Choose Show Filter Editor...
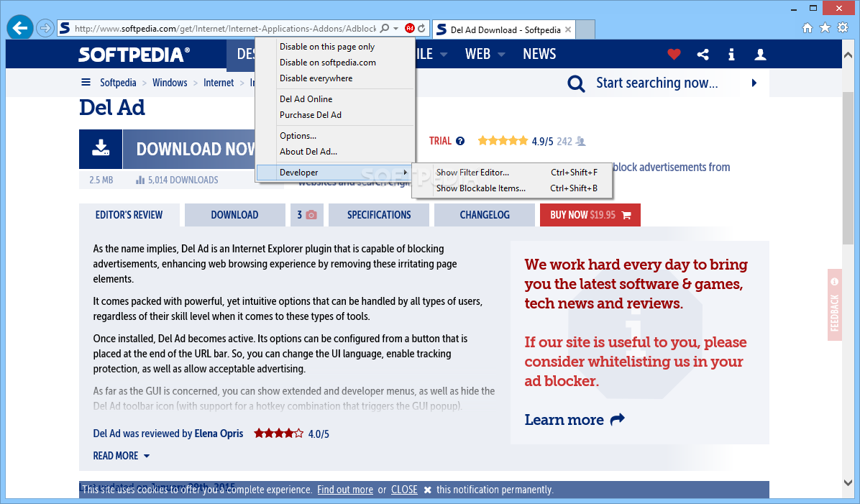 (x=512, y=173)
